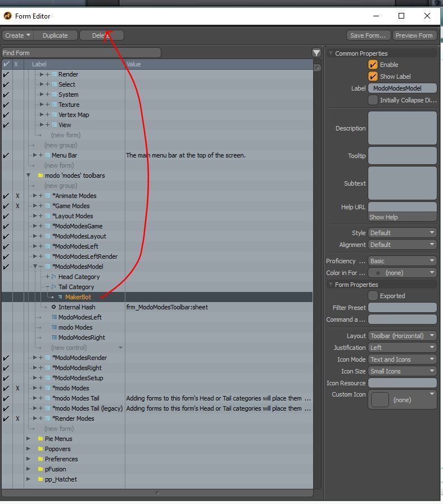The image size is (443, 504).
Task: Click the Internal Hash circle icon
Action: click(53, 307)
